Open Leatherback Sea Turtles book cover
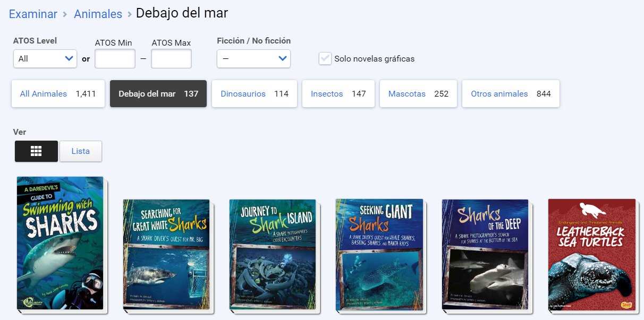This screenshot has width=644, height=320. click(x=592, y=255)
